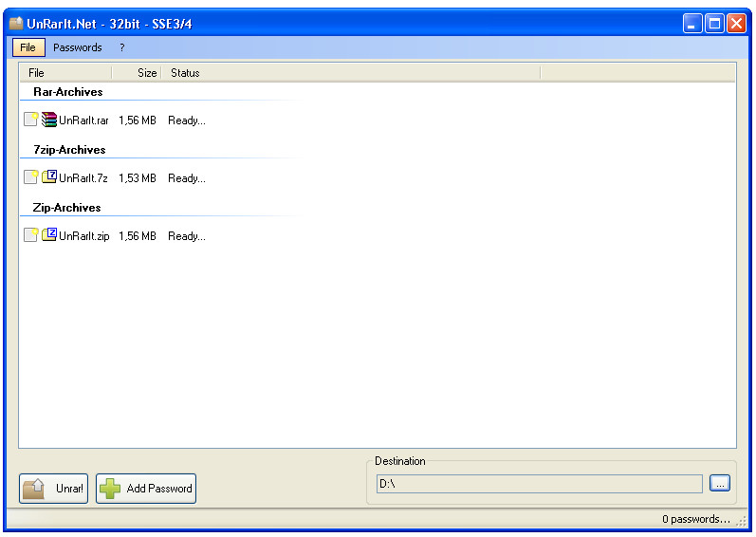Click the Unrar! button
Screen dimensions: 756x537
click(x=53, y=489)
